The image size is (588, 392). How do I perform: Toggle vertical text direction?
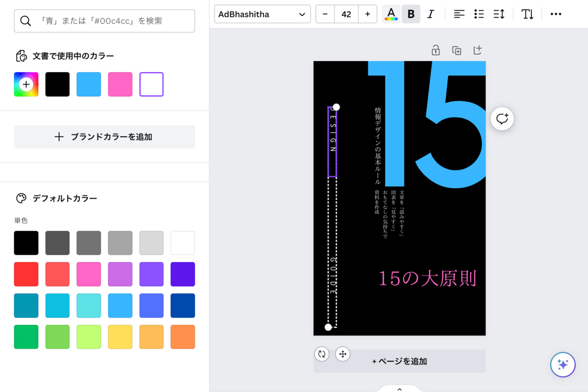527,14
